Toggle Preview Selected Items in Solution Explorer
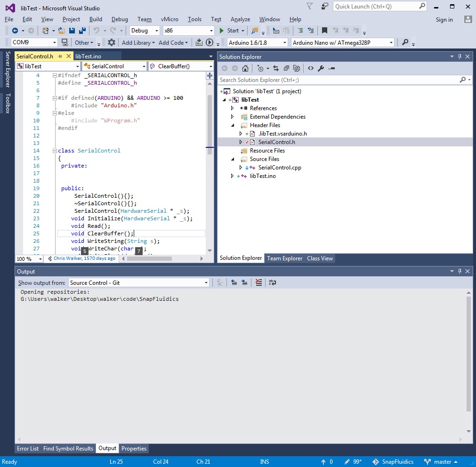The image size is (476, 467). click(331, 69)
